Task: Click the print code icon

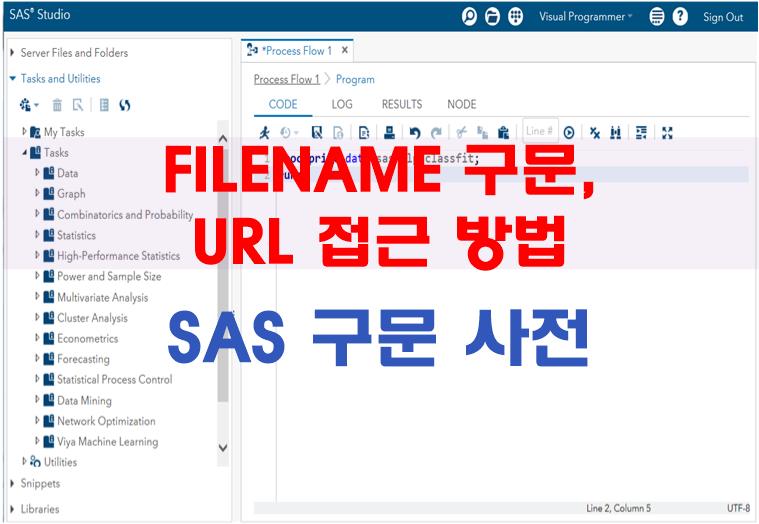Action: pyautogui.click(x=389, y=132)
